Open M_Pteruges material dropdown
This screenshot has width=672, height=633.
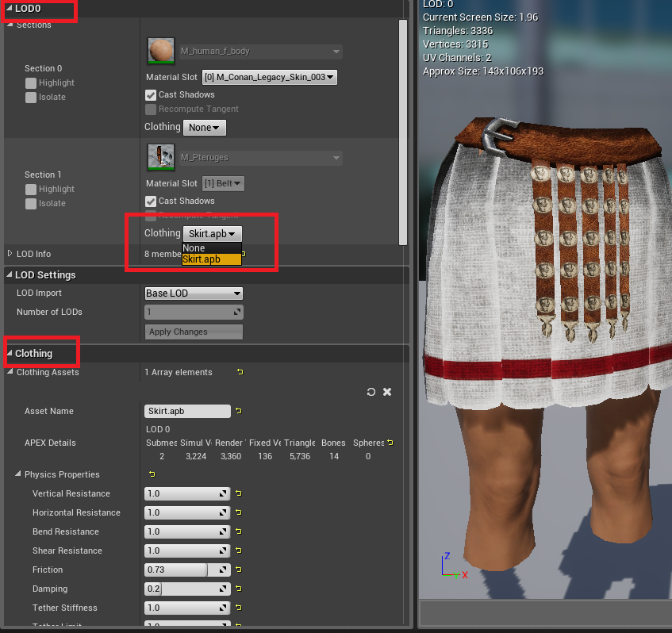coord(260,158)
